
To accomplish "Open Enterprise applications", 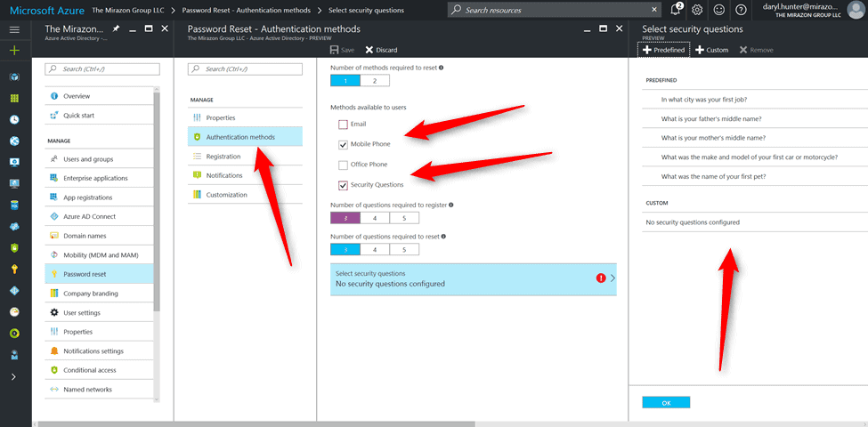I will (99, 178).
